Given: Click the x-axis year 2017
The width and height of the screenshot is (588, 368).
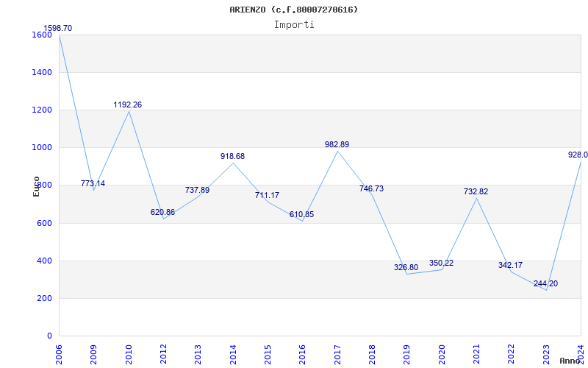Looking at the screenshot, I should click(x=337, y=355).
